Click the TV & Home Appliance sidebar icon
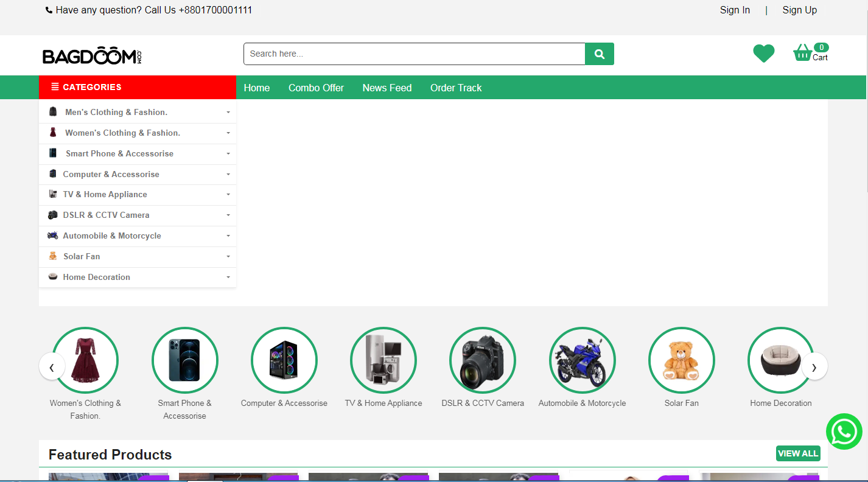 tap(53, 194)
